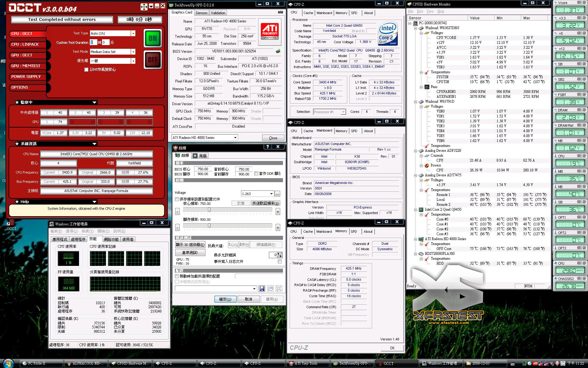This screenshot has width=588, height=368.
Task: Open the SPD tab in top CPU-Z window
Action: (x=354, y=13)
